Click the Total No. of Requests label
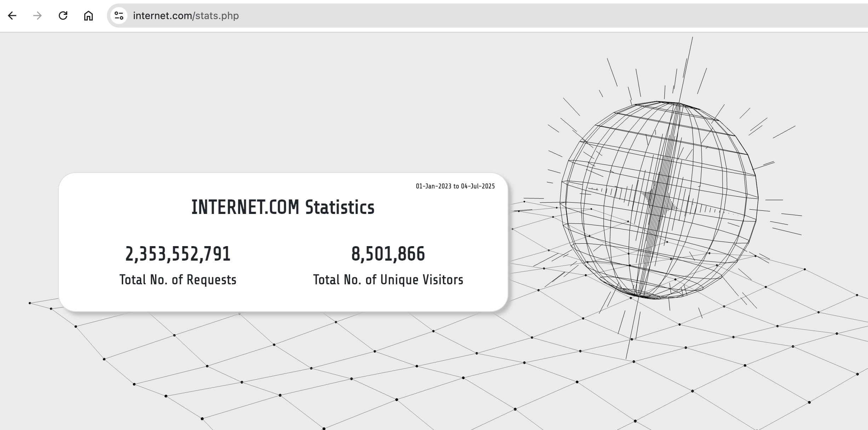This screenshot has width=868, height=430. click(178, 280)
